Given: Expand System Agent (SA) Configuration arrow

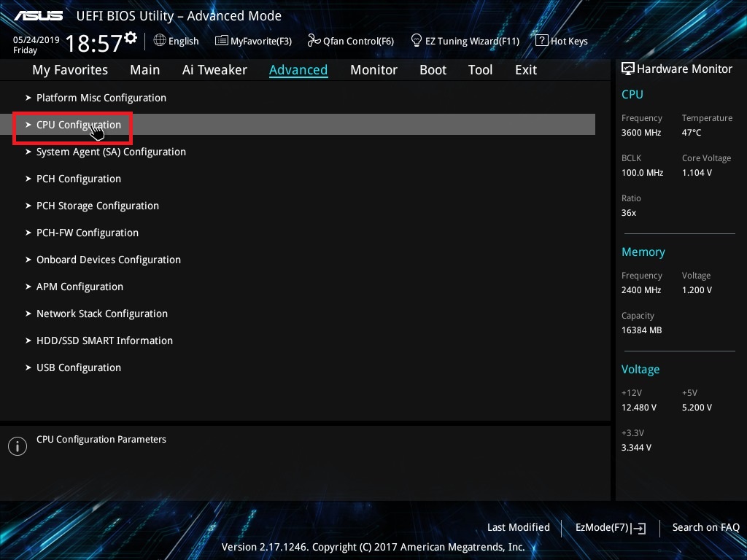Looking at the screenshot, I should (x=28, y=152).
